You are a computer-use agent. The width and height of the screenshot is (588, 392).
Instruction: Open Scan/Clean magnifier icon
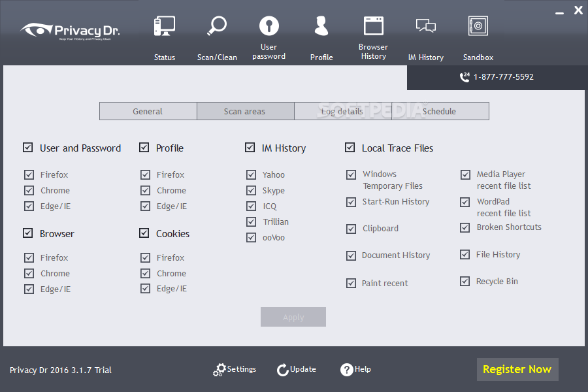point(217,25)
